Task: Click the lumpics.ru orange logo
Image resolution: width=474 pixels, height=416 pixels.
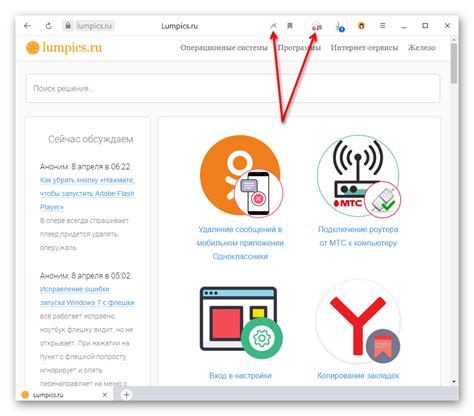Action: (64, 48)
